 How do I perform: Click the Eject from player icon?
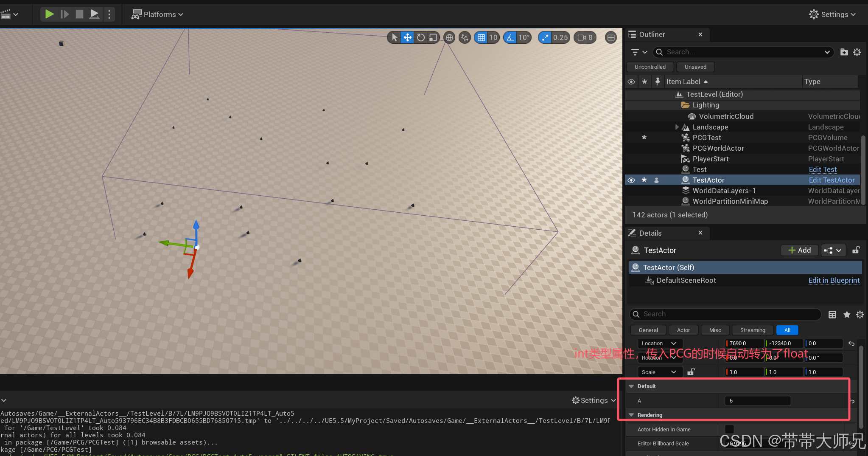point(95,14)
